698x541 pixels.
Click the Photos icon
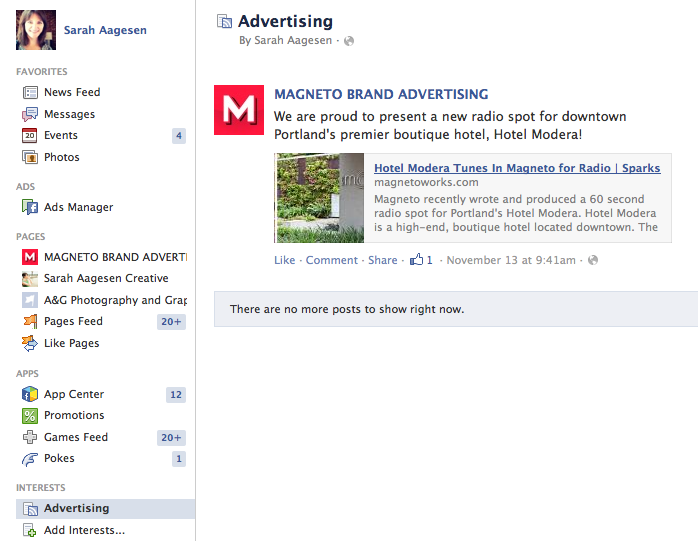tap(30, 157)
